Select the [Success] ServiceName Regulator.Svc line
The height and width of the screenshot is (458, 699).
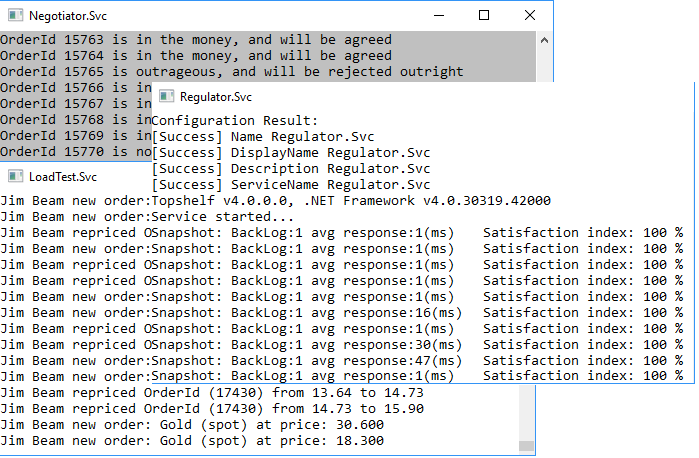[x=290, y=184]
